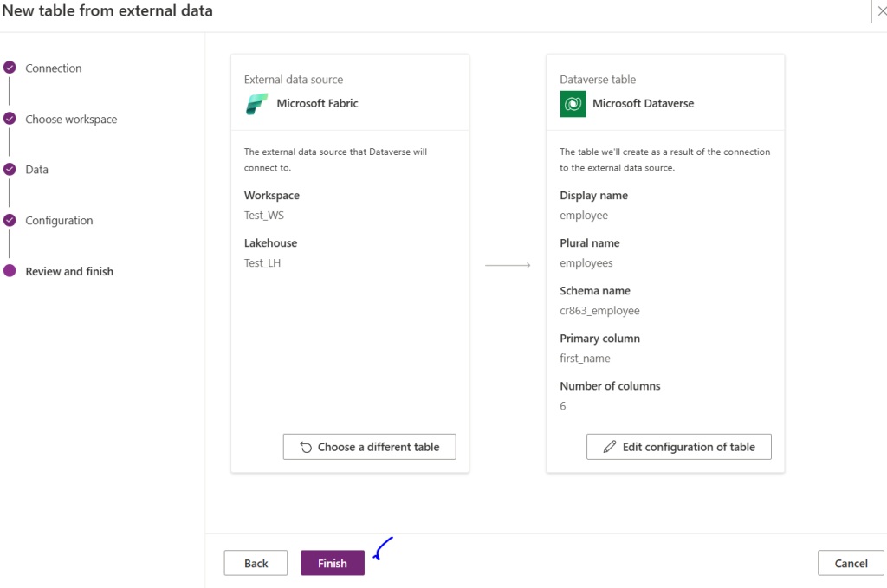Screen dimensions: 887x588
Task: Click the Microsoft Fabric logo icon
Action: point(257,104)
